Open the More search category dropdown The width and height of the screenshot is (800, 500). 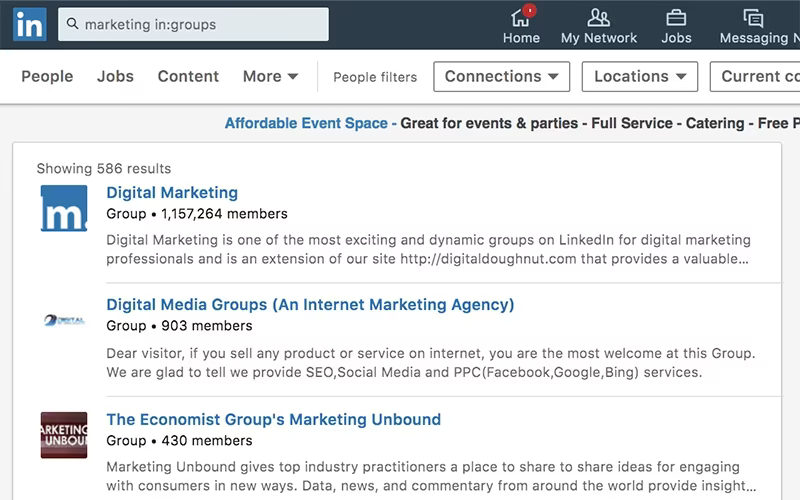pyautogui.click(x=270, y=77)
